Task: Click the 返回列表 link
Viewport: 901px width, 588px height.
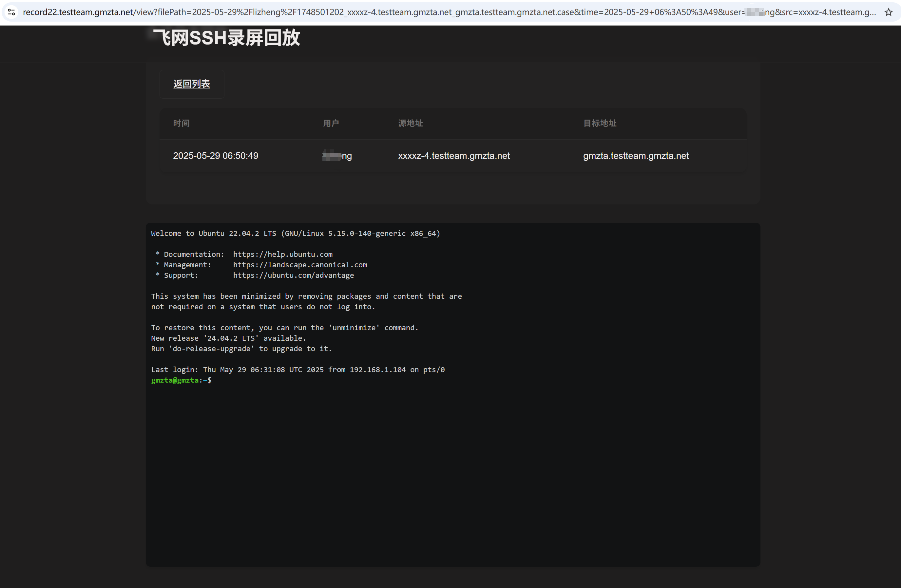Action: pyautogui.click(x=192, y=84)
